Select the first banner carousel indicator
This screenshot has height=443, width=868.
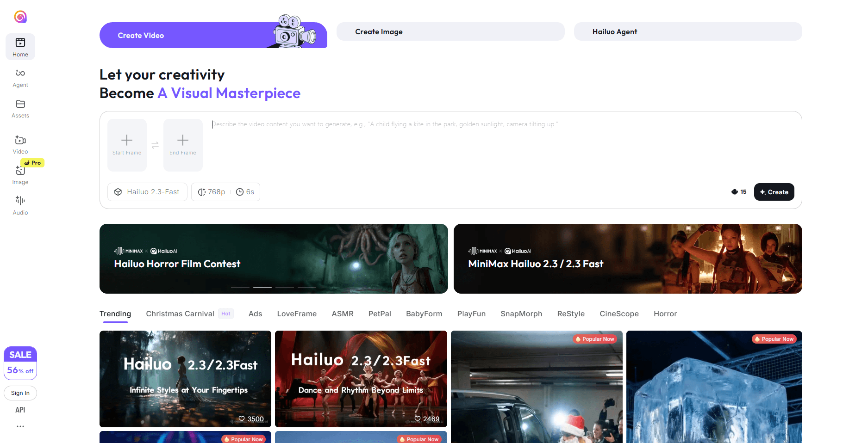click(240, 288)
